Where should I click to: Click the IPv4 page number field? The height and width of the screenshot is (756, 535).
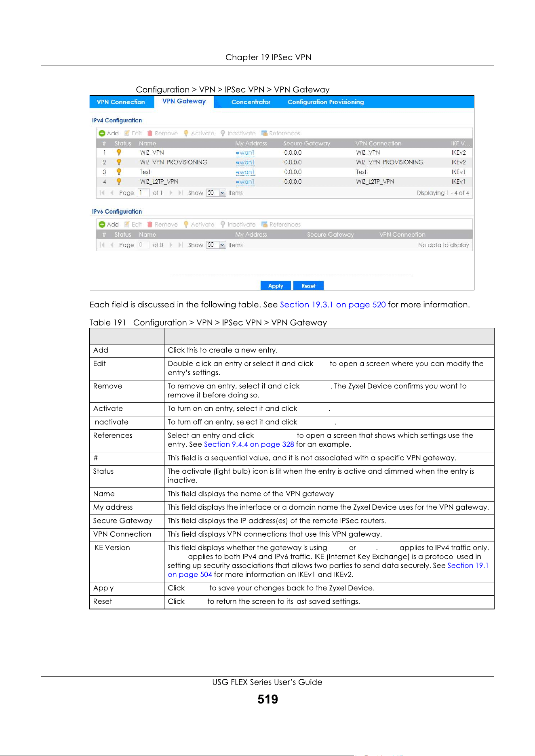[x=143, y=193]
